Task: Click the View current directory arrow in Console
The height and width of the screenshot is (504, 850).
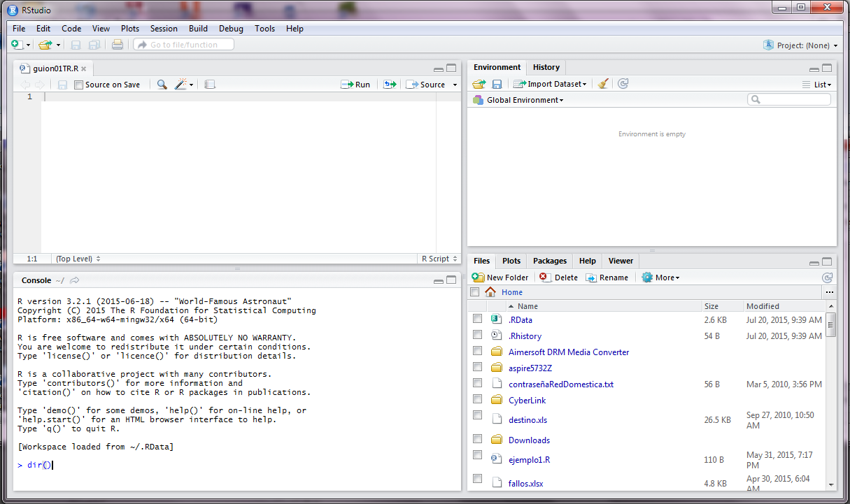Action: click(x=75, y=280)
